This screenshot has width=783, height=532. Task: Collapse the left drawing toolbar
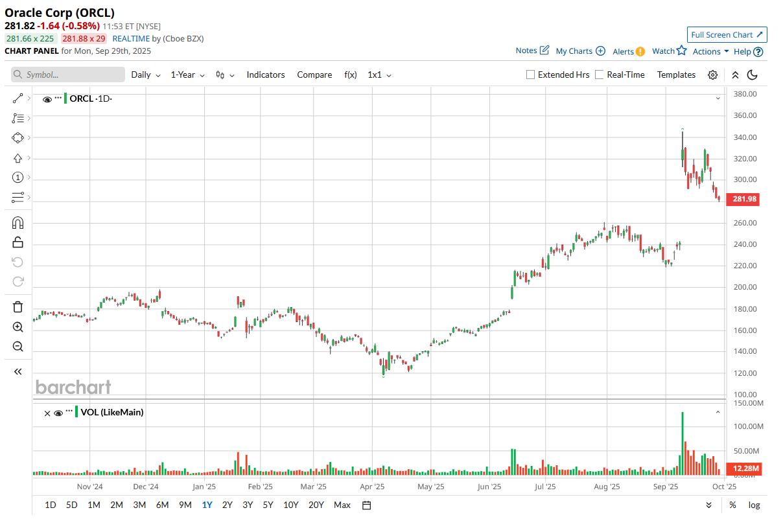[18, 371]
